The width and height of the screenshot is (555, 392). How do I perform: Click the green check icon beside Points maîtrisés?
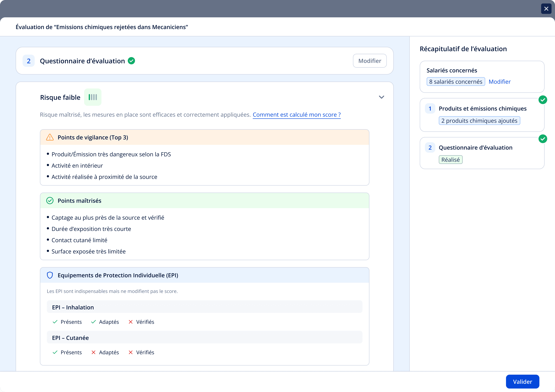[x=50, y=201]
